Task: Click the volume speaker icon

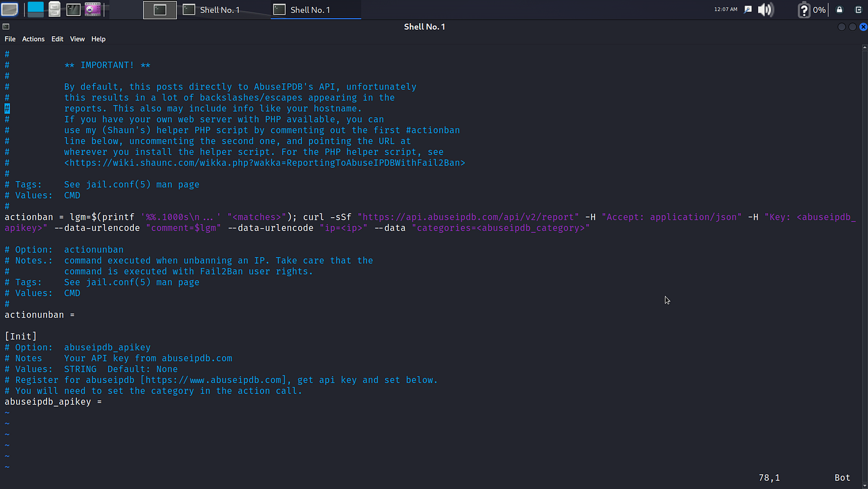Action: (x=764, y=9)
